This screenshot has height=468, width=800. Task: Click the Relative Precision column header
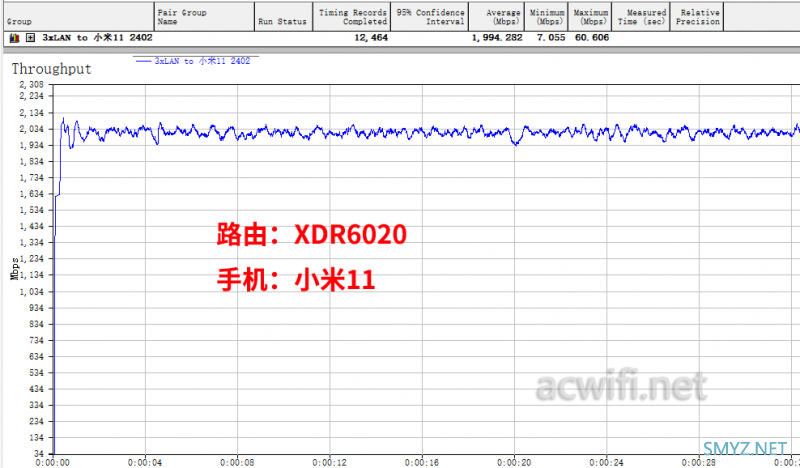697,17
